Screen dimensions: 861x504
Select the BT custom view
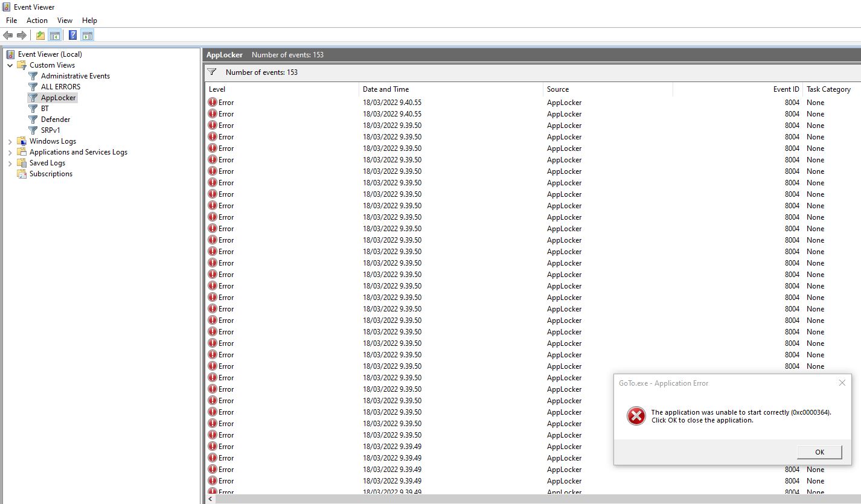tap(45, 109)
